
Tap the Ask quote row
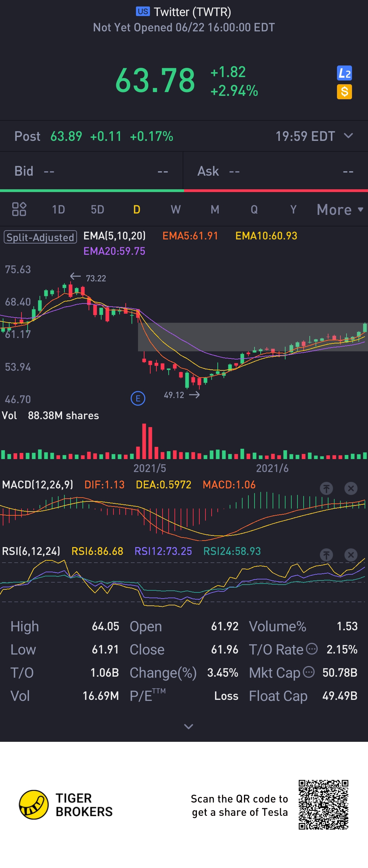coord(276,171)
